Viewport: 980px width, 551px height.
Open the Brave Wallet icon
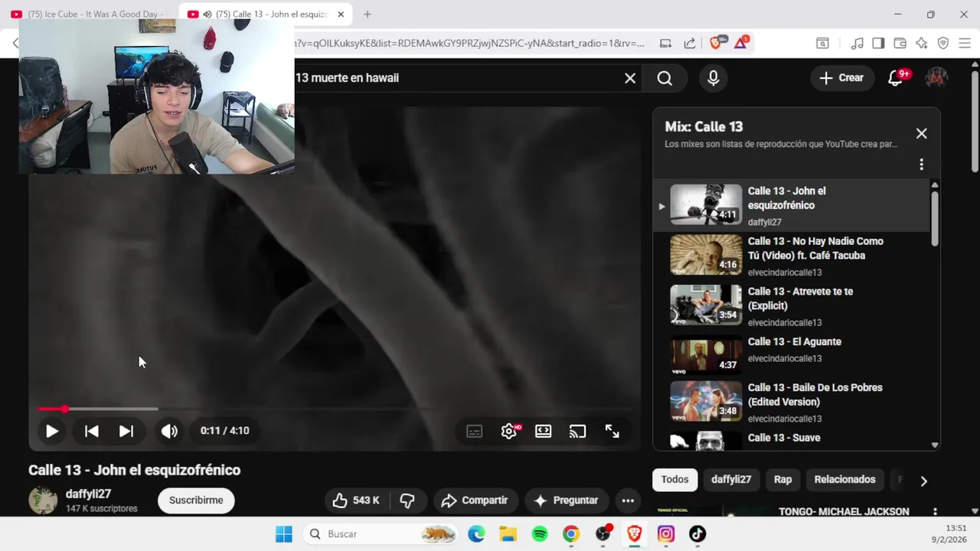(x=900, y=44)
